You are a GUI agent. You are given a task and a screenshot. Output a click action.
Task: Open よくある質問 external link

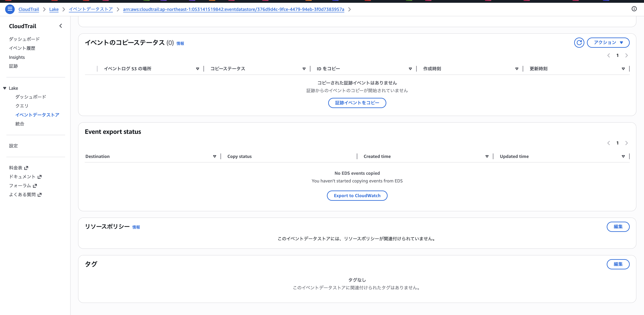click(25, 195)
